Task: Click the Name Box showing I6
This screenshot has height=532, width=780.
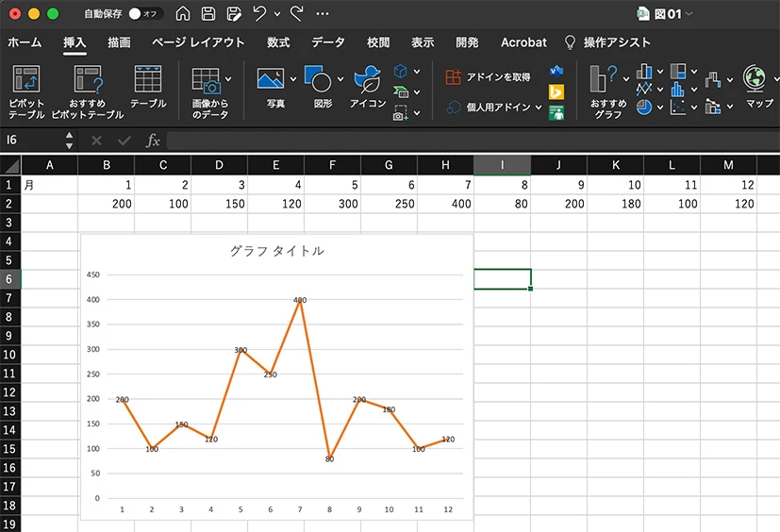Action: [32, 141]
